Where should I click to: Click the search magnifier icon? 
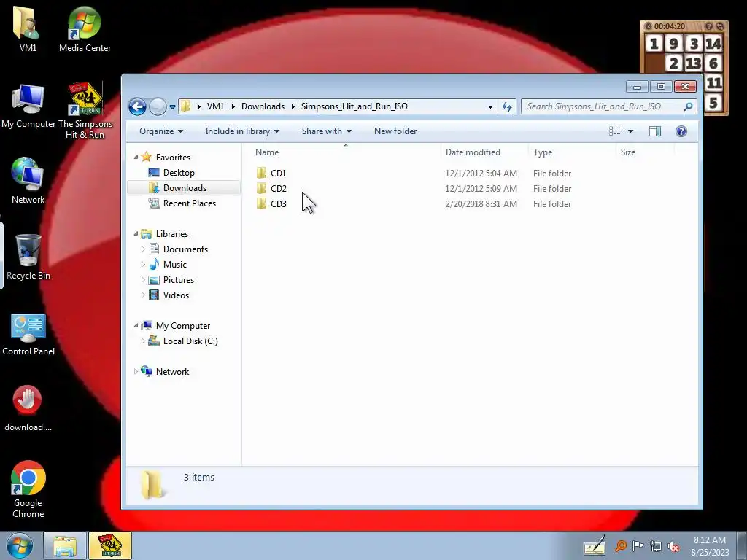(x=688, y=106)
